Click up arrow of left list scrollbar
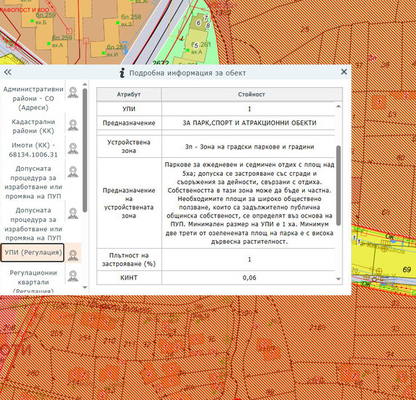This screenshot has height=400, width=416. (85, 84)
